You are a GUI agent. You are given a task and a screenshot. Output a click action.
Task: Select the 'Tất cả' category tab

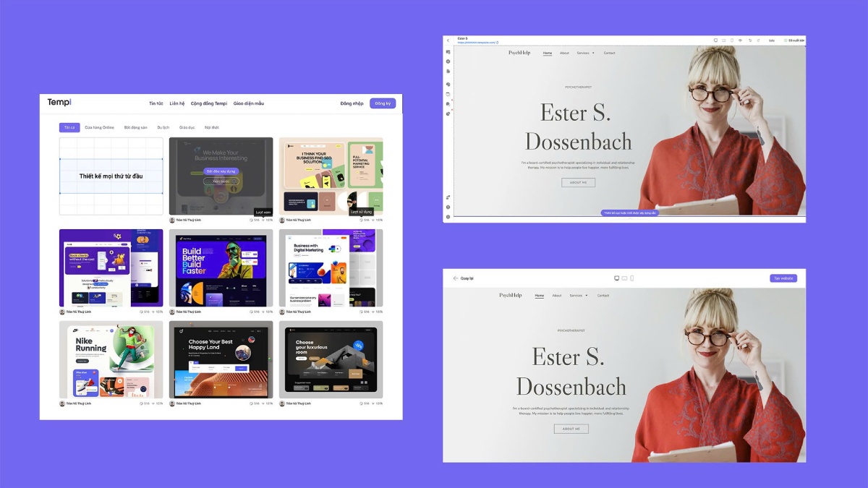[69, 127]
